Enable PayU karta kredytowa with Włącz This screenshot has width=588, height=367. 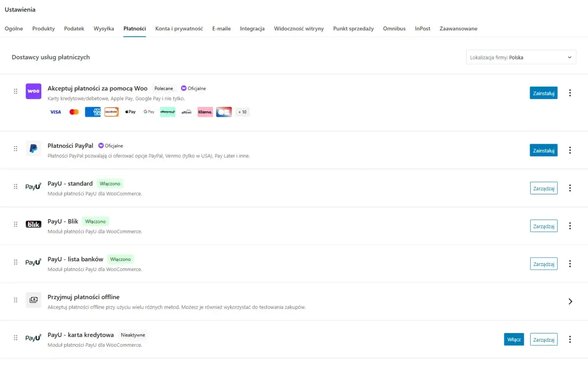pos(514,339)
